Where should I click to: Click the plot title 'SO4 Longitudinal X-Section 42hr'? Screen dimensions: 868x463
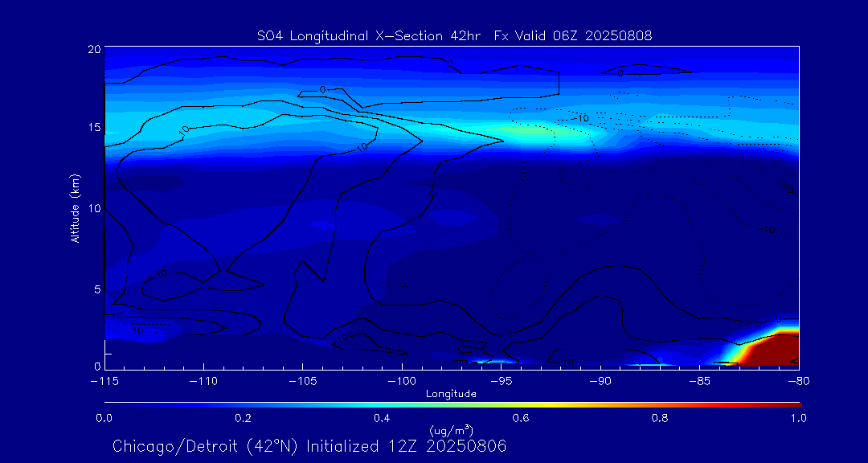[370, 36]
